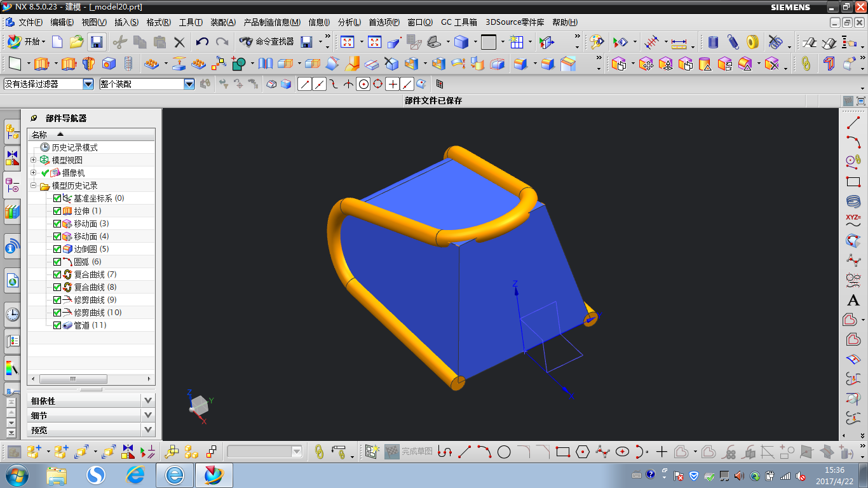The width and height of the screenshot is (868, 488).
Task: Select the 复合曲线 (8) feature row
Action: (x=91, y=287)
